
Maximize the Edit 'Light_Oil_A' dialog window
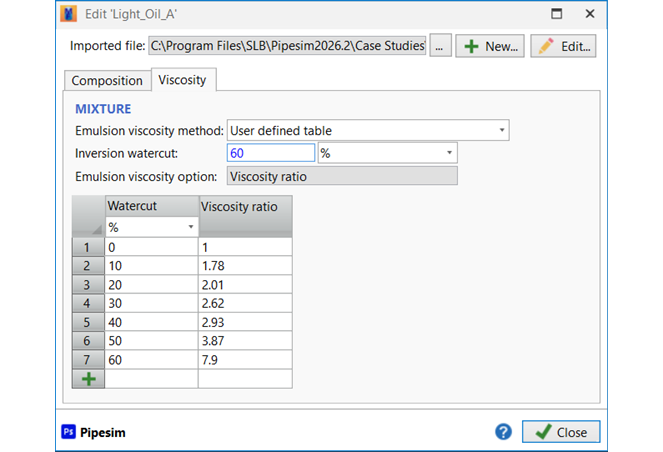point(557,14)
